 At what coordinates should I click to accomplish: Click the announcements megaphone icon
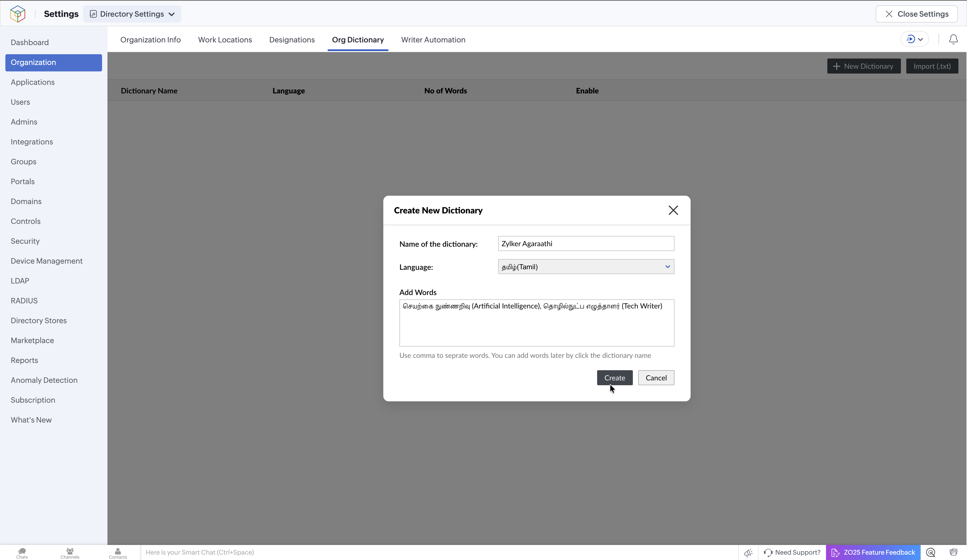click(x=748, y=552)
